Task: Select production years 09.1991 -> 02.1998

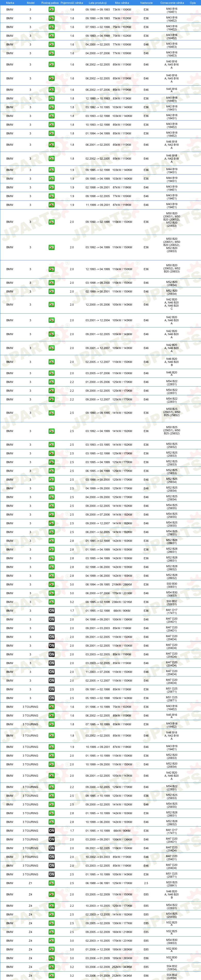Action: (x=97, y=689)
